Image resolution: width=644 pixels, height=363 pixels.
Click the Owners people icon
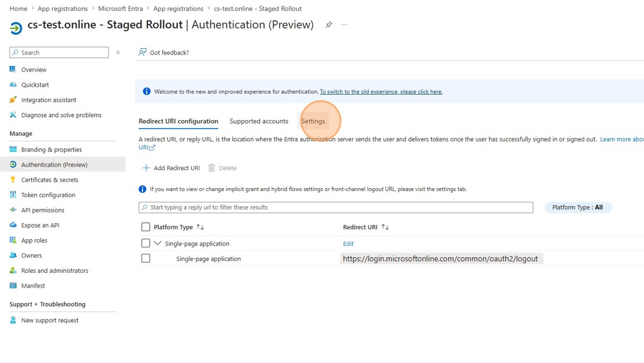[13, 256]
